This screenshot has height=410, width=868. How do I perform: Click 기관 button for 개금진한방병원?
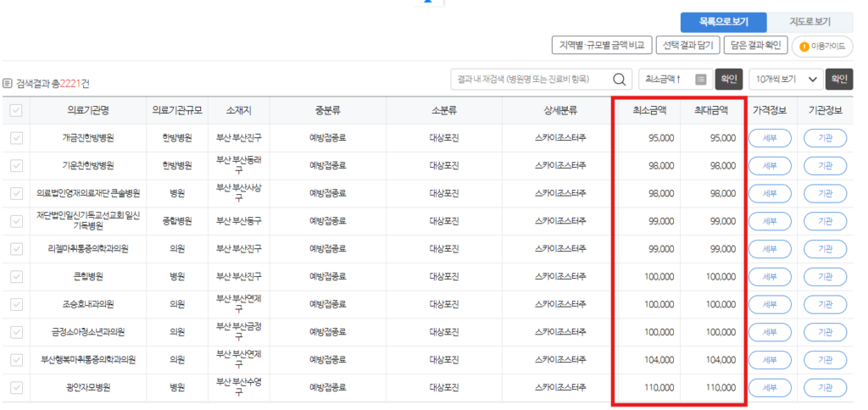click(825, 138)
